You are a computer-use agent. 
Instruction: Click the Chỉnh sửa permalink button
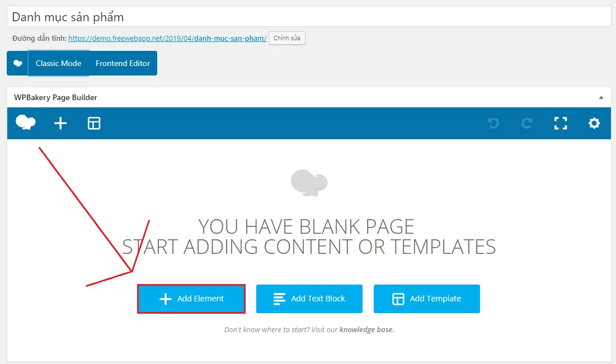(x=287, y=38)
